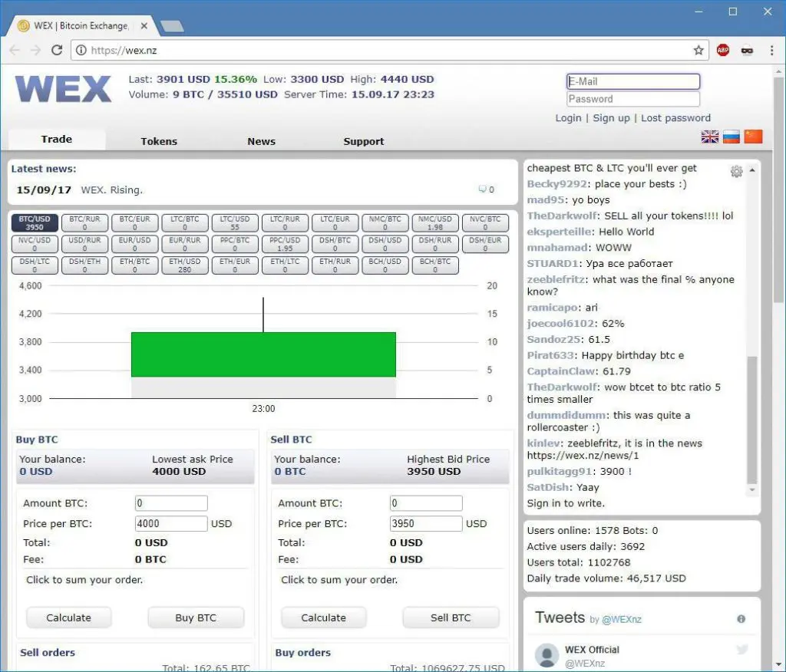The height and width of the screenshot is (672, 786).
Task: Click the WEX Official profile avatar
Action: [x=547, y=655]
